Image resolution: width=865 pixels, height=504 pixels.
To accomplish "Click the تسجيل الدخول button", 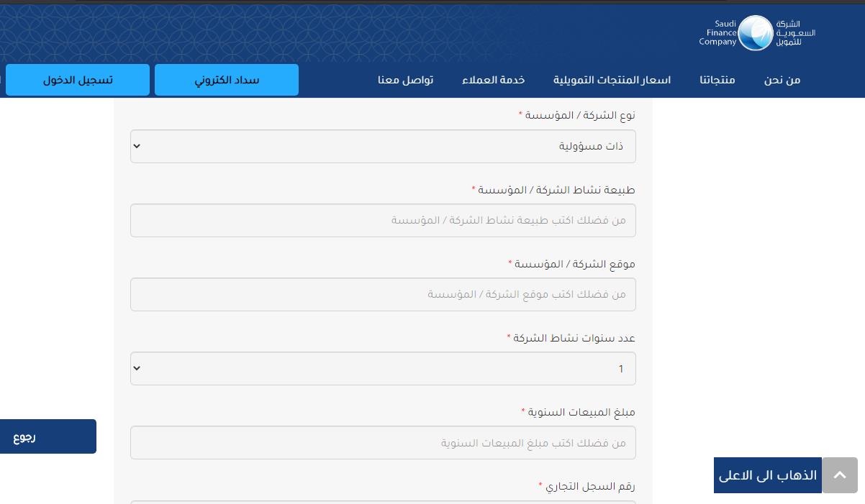I will coord(78,80).
